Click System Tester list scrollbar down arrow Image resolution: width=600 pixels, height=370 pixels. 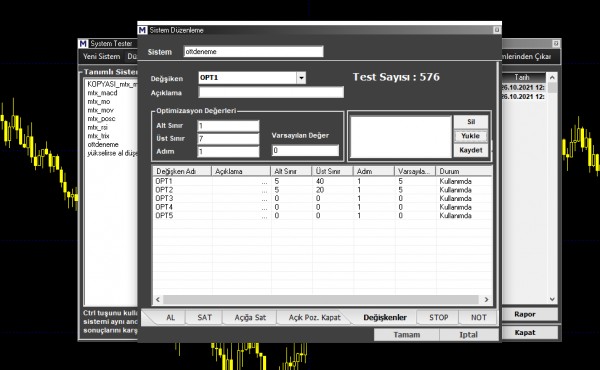552,299
